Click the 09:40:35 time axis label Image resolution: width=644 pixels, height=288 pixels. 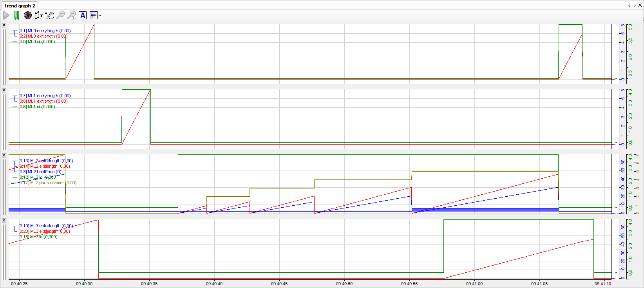pos(149,284)
